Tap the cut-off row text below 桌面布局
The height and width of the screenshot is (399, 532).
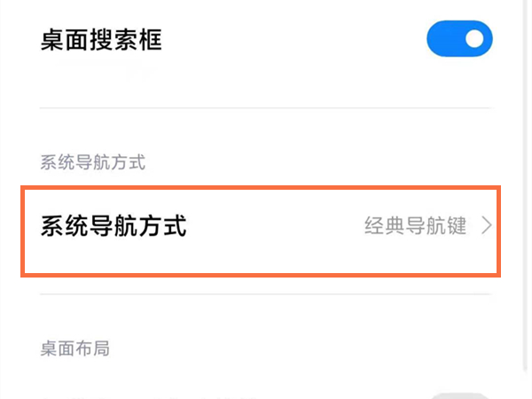[133, 395]
